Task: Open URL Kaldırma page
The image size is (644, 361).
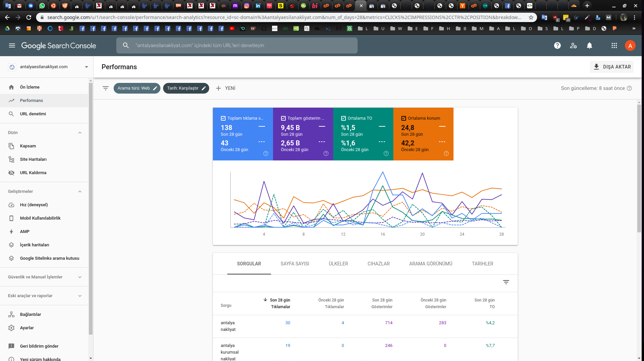Action: [x=44, y=173]
